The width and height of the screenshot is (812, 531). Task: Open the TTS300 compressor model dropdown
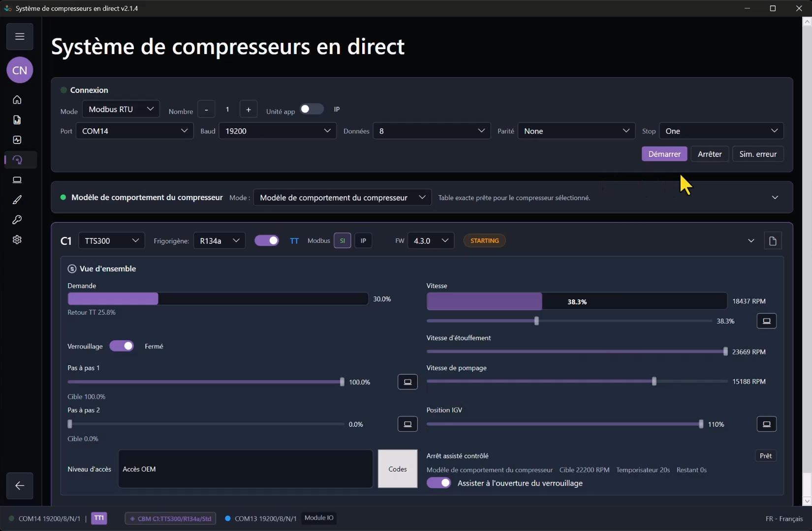point(112,240)
